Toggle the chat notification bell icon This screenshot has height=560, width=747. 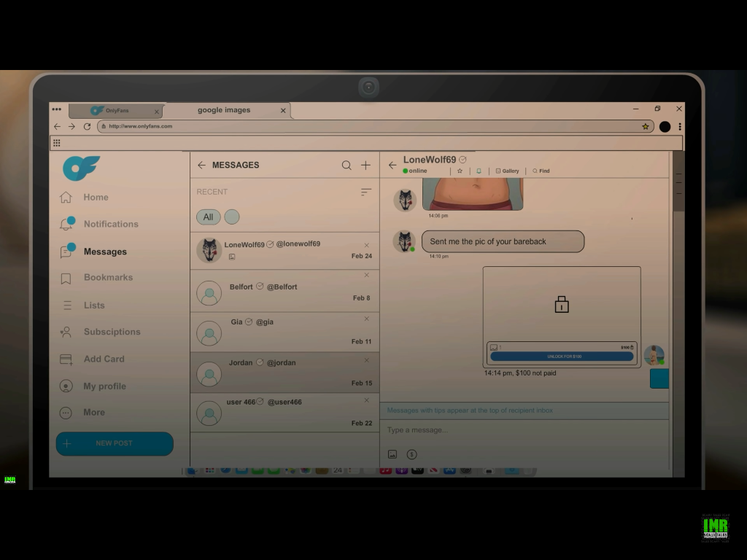(x=479, y=171)
